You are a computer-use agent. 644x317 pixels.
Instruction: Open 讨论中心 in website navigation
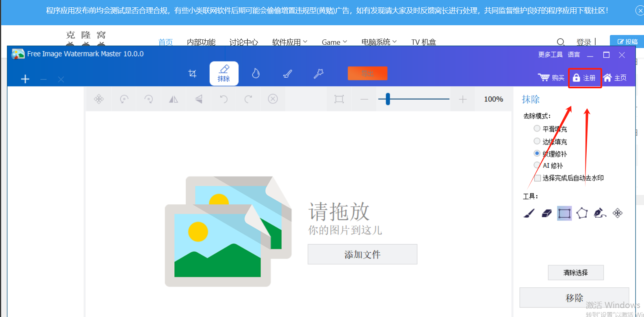tap(244, 42)
